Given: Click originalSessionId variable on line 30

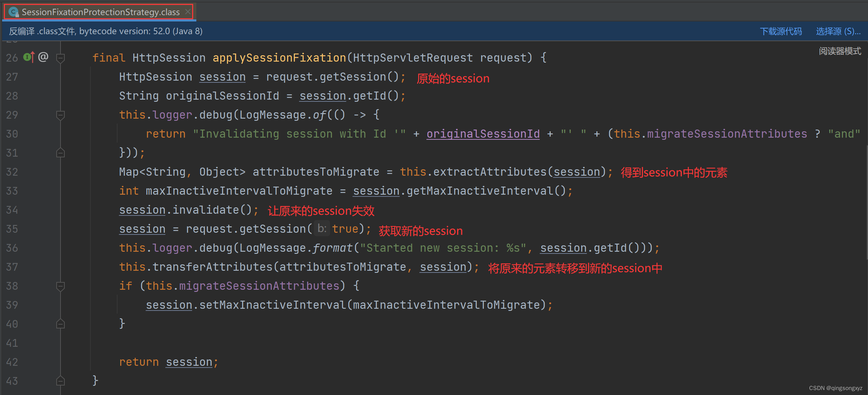Looking at the screenshot, I should (483, 134).
